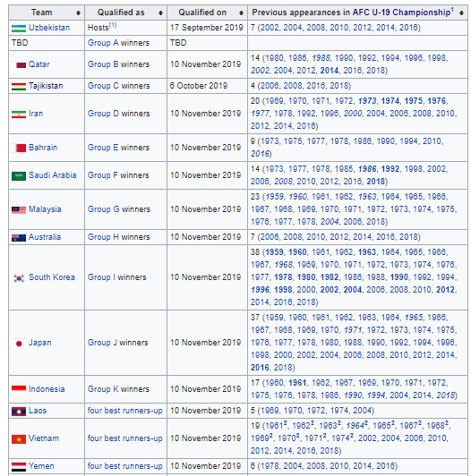Screen dimensions: 471x476
Task: Click the Indonesia flag icon
Action: click(19, 389)
